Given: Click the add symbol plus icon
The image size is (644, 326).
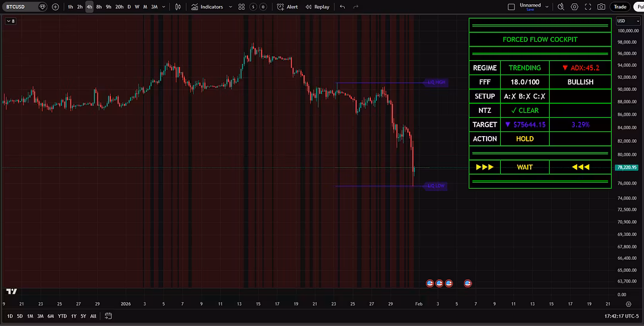Looking at the screenshot, I should coord(55,7).
